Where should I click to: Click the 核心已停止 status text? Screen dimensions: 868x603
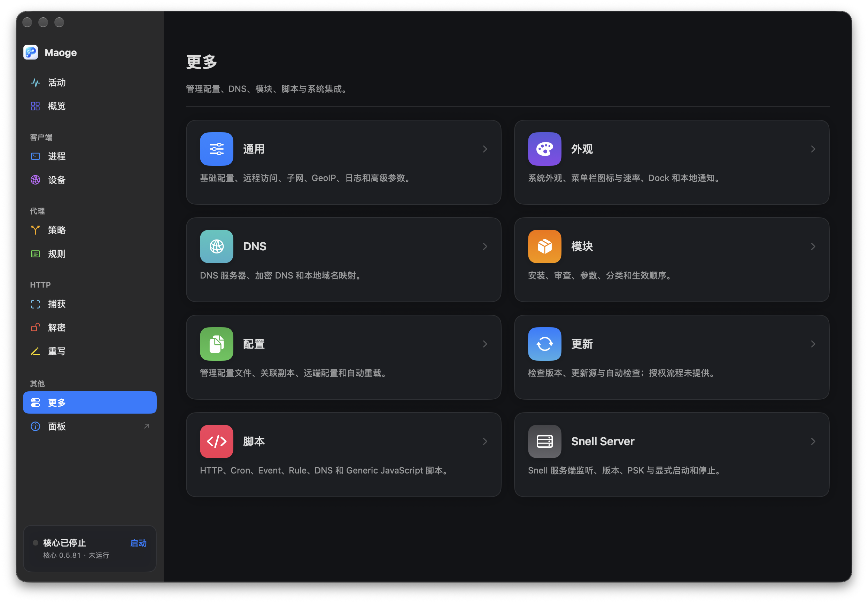[x=64, y=543]
